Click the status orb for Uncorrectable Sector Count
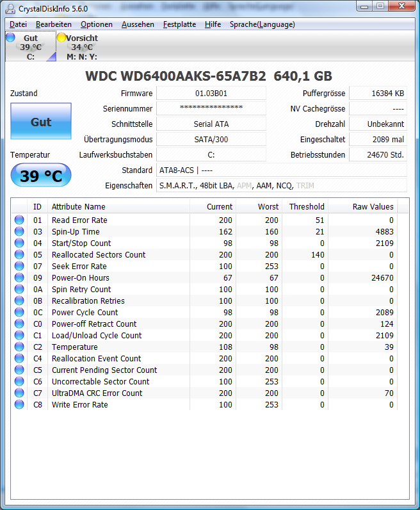The image size is (420, 510). (19, 381)
